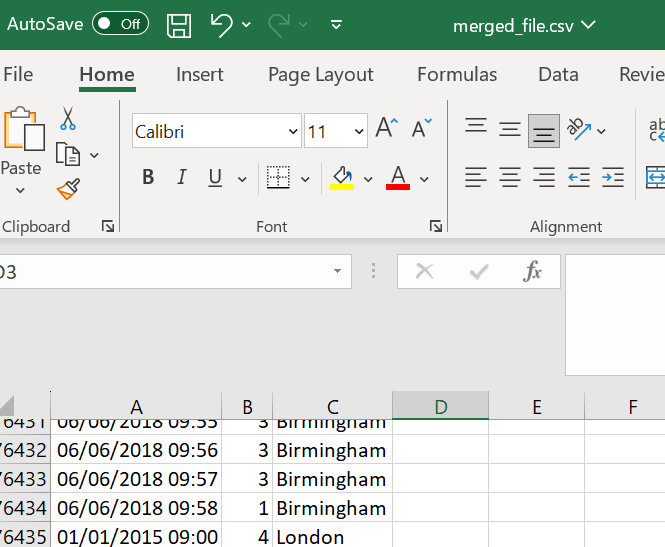The height and width of the screenshot is (547, 665).
Task: Toggle the AutoSave switch
Action: pos(120,24)
